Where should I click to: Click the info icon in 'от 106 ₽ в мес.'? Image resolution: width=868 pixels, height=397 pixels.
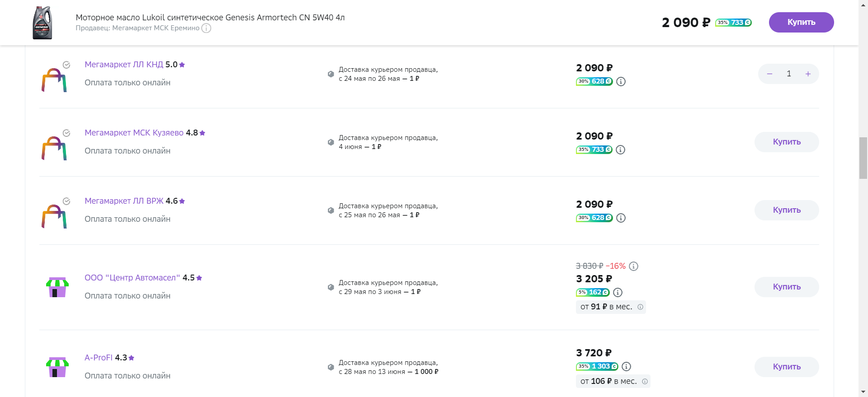click(645, 382)
